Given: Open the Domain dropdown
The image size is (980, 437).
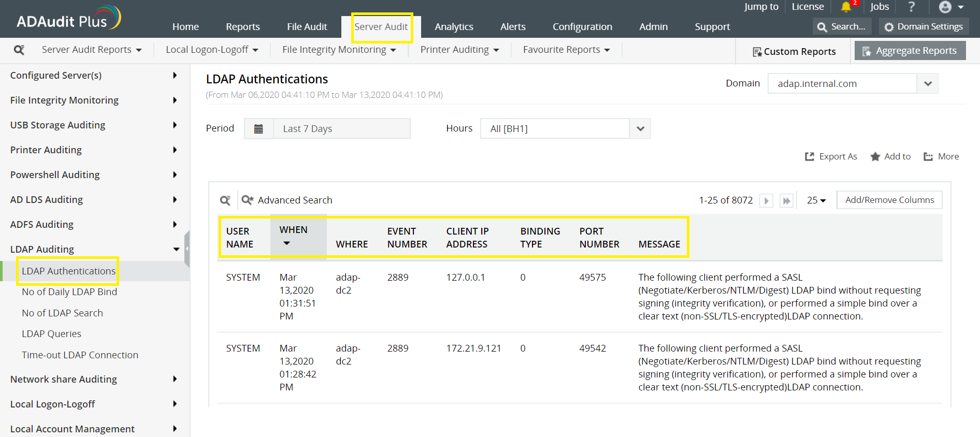Looking at the screenshot, I should click(x=928, y=83).
